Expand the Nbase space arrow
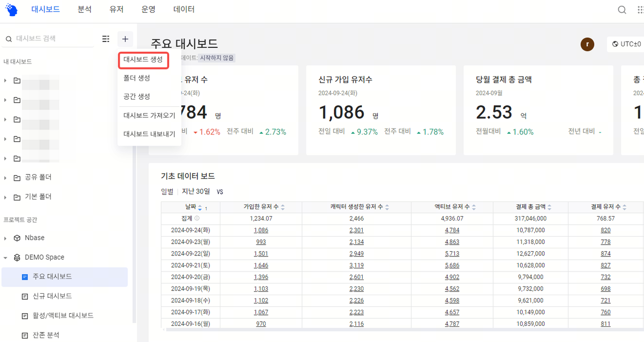This screenshot has height=342, width=644. coord(5,238)
